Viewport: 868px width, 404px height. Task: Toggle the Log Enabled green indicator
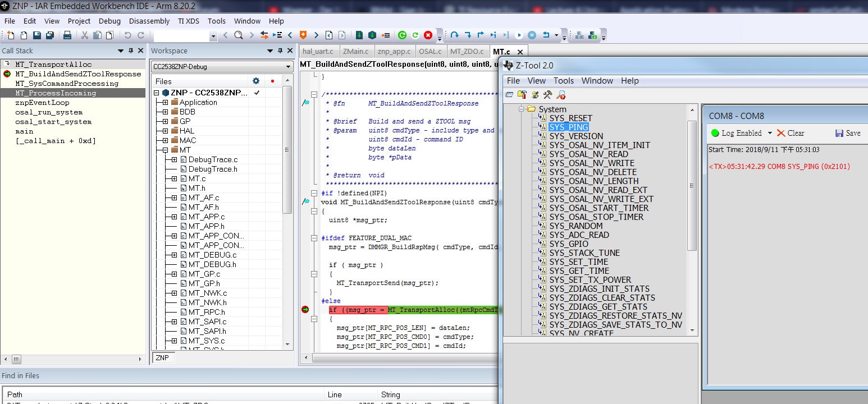point(715,133)
